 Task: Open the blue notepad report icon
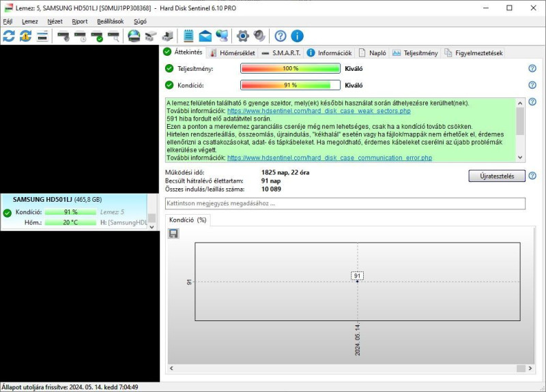click(x=188, y=36)
